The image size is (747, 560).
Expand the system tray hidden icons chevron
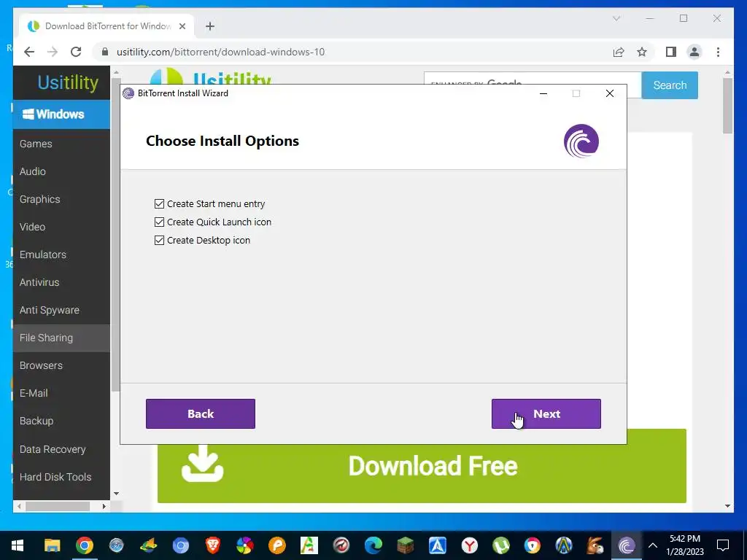[653, 545]
